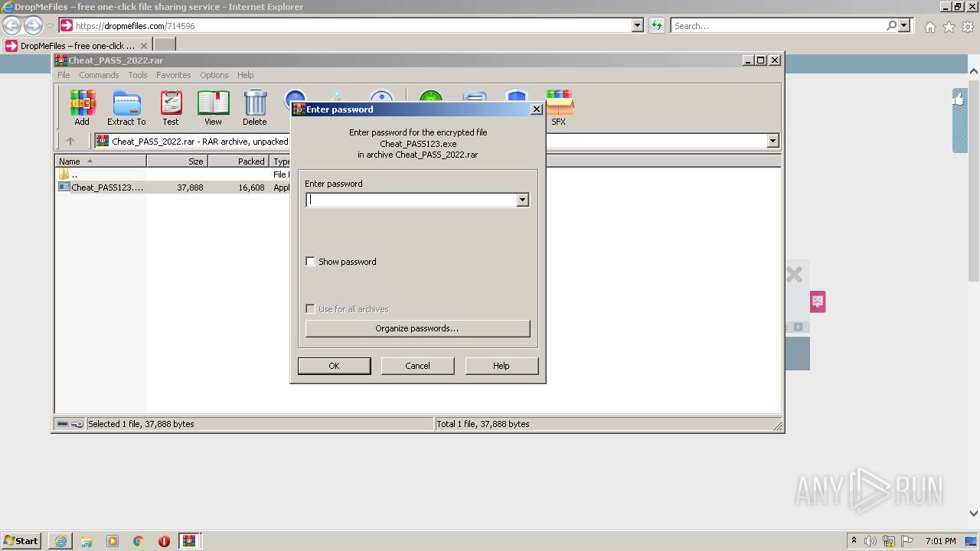
Task: Open the IE Favorites star icon
Action: coord(949,27)
